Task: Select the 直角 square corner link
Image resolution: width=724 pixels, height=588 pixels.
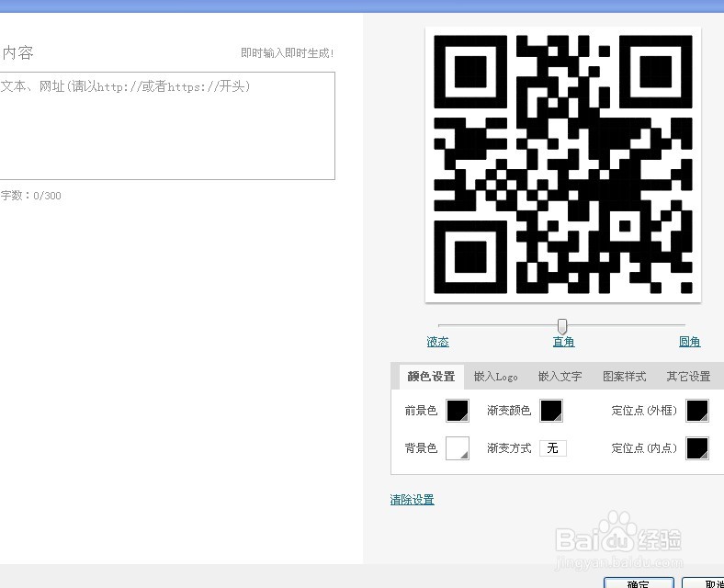Action: pos(563,342)
